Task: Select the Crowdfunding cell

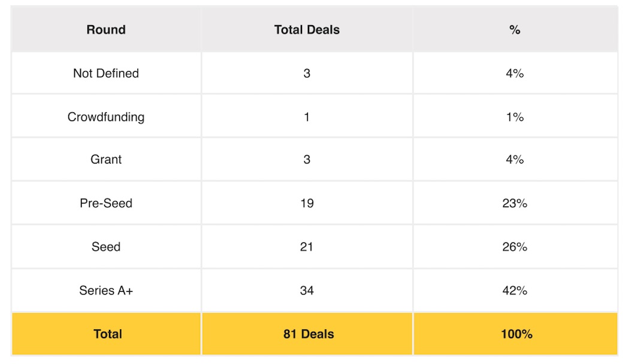Action: click(106, 117)
